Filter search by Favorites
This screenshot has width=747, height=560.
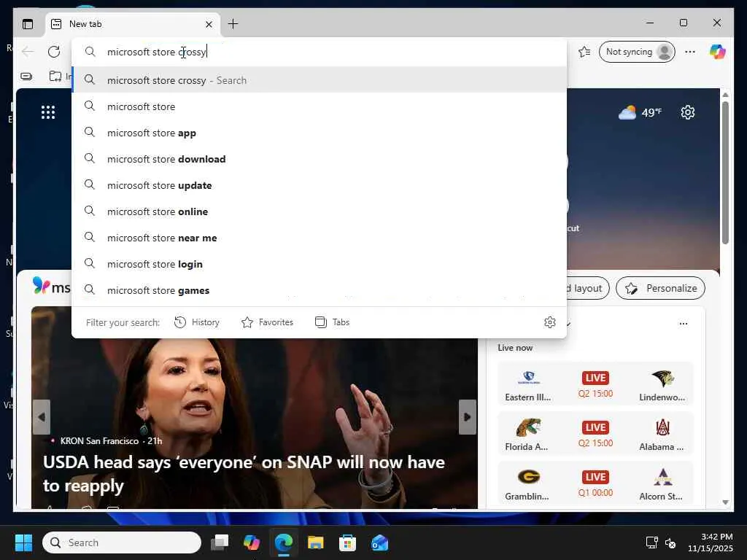[267, 322]
